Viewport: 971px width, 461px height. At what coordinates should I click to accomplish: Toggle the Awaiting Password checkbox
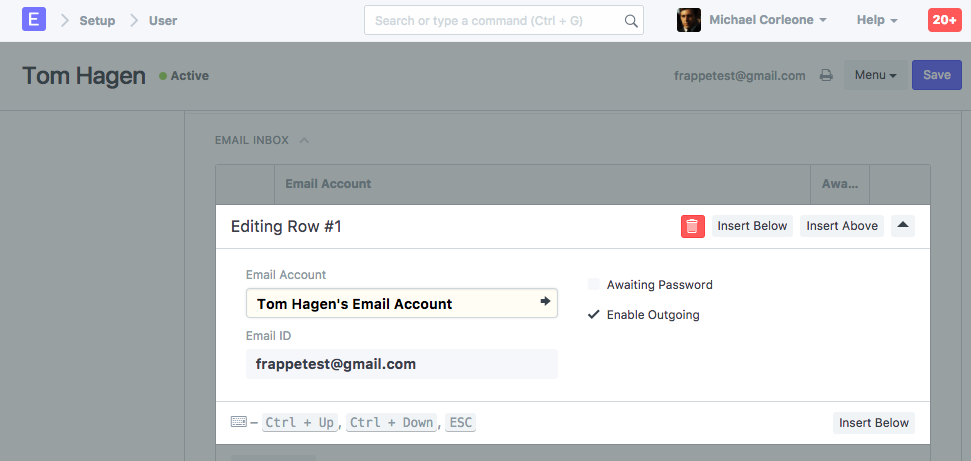pos(594,285)
